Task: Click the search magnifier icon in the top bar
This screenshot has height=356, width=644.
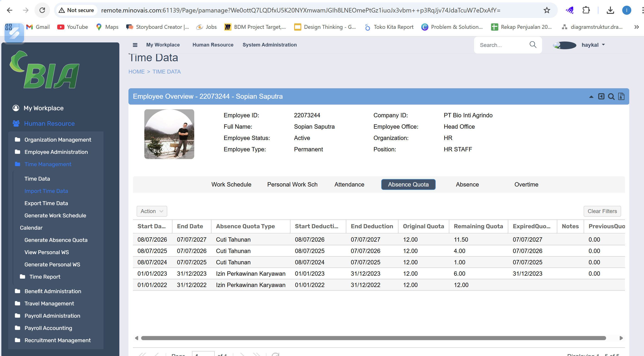Action: point(533,45)
